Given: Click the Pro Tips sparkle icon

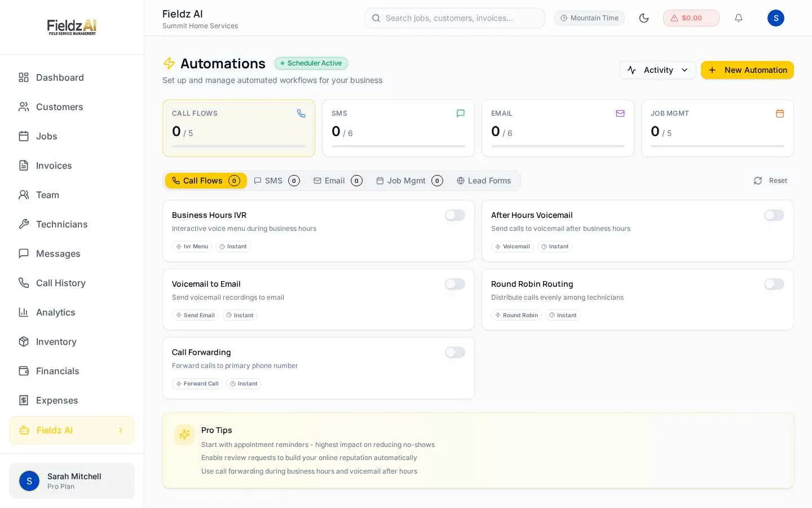Looking at the screenshot, I should [x=184, y=435].
